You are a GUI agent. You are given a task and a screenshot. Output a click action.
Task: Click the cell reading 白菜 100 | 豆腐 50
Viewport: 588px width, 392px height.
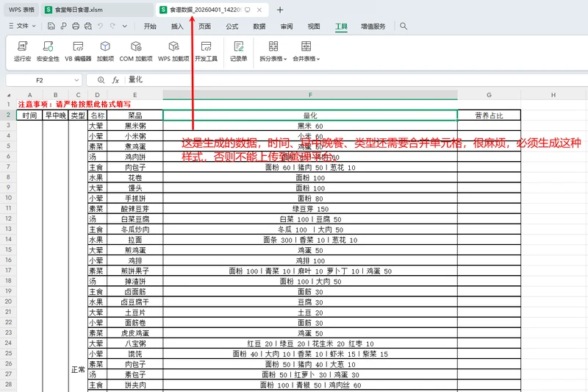(310, 219)
